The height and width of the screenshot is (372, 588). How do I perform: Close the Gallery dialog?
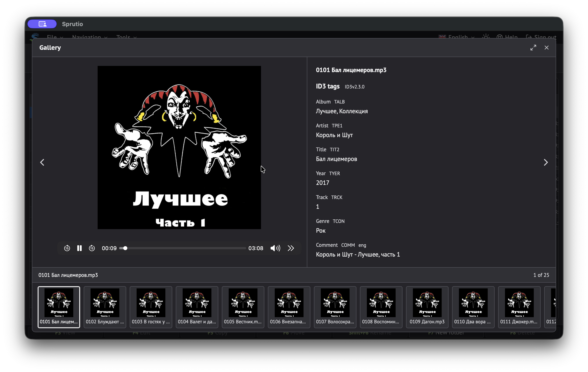tap(546, 48)
